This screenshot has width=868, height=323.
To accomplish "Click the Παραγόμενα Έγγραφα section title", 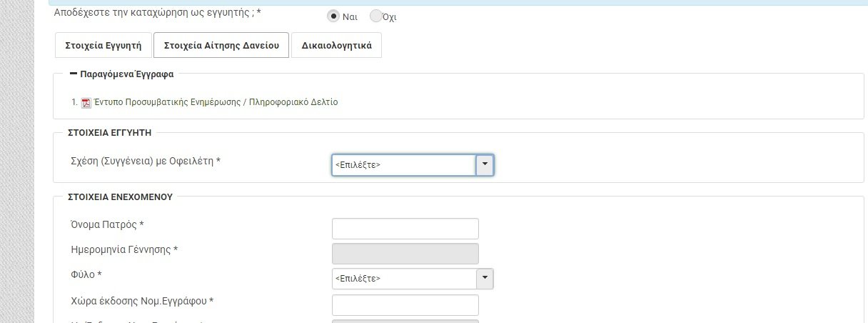I will pyautogui.click(x=127, y=74).
